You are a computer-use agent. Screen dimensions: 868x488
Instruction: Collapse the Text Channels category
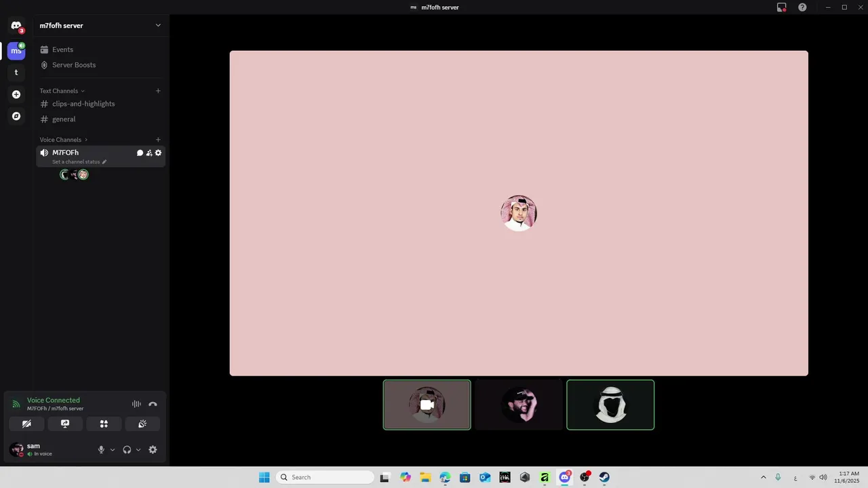pos(62,91)
